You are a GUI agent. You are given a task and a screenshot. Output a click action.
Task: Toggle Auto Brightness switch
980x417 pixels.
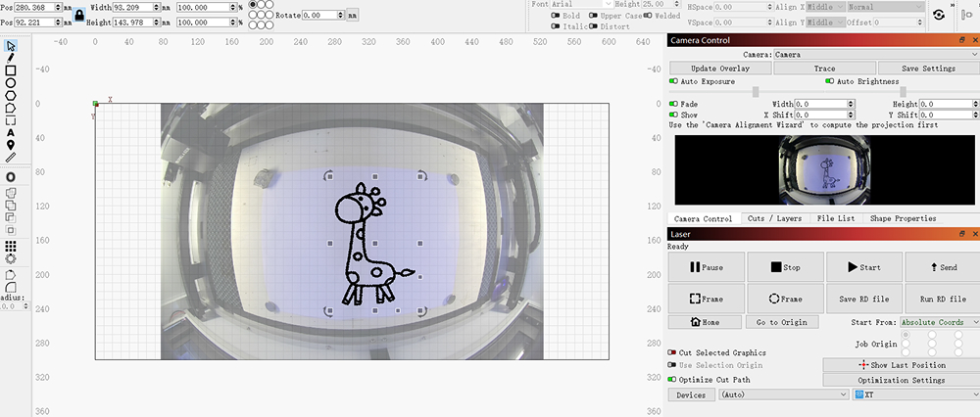point(829,81)
